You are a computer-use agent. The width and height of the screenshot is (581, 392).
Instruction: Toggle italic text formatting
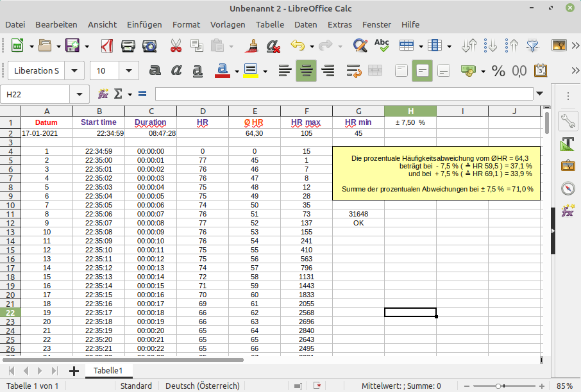176,70
